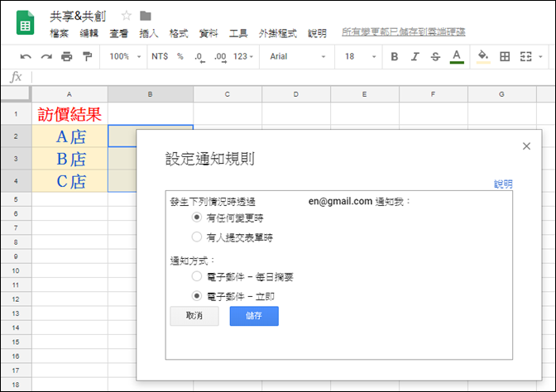Open the Google Sheets home icon
Viewport: 556px width, 392px height.
pos(25,23)
